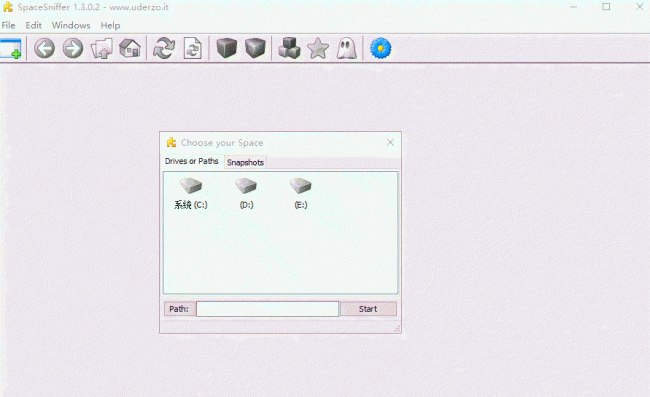Switch to the Snapshots tab
Image resolution: width=650 pixels, height=397 pixels.
245,162
